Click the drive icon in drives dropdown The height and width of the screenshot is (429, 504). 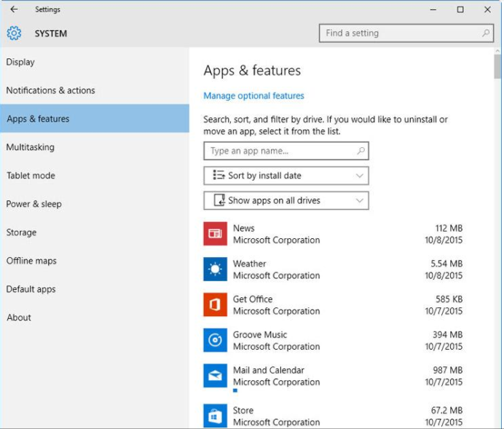click(219, 200)
